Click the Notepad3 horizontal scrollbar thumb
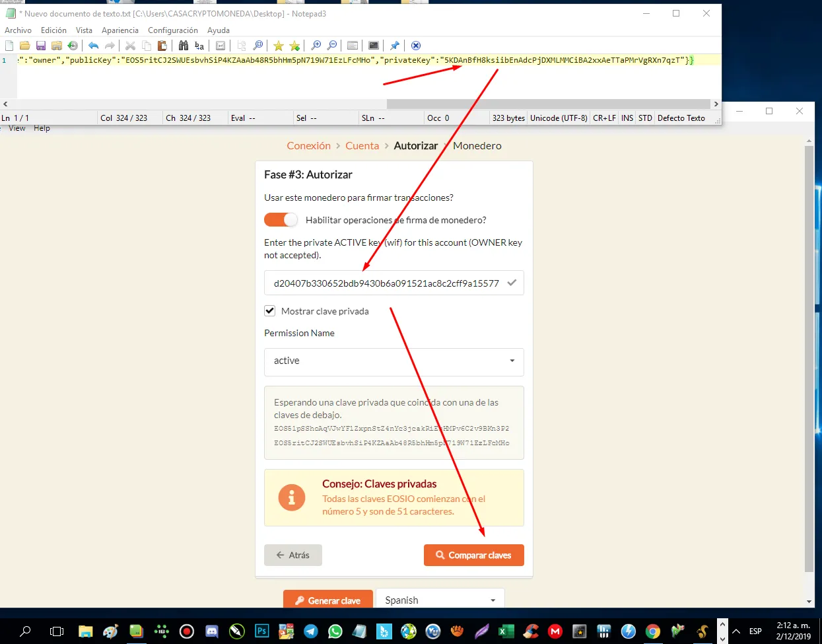Screen dimensions: 822x644 pyautogui.click(x=548, y=104)
